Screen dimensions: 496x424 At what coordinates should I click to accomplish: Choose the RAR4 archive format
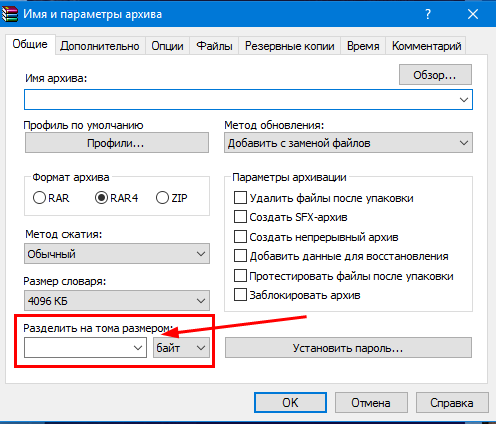point(101,198)
